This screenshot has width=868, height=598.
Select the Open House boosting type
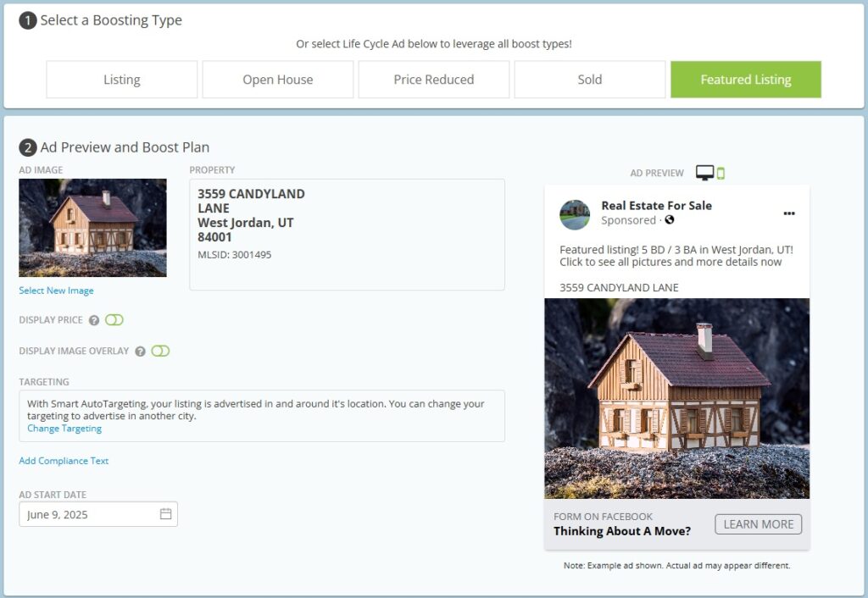pos(278,80)
